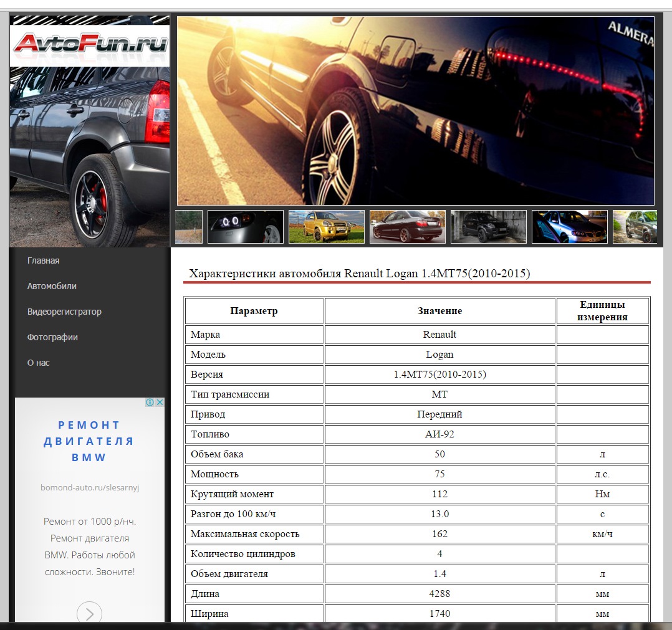
Task: Open ad info icon next to close
Action: pyautogui.click(x=150, y=402)
